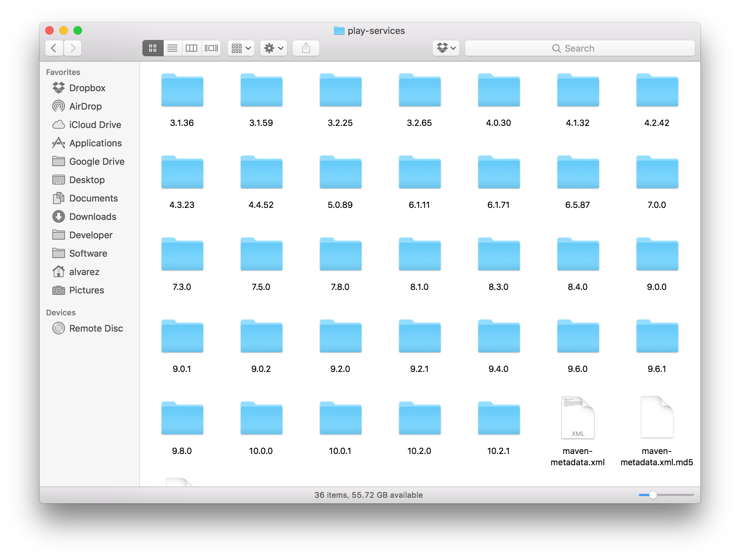The height and width of the screenshot is (560, 740).
Task: Select the 3.1.59 folder
Action: 262,90
